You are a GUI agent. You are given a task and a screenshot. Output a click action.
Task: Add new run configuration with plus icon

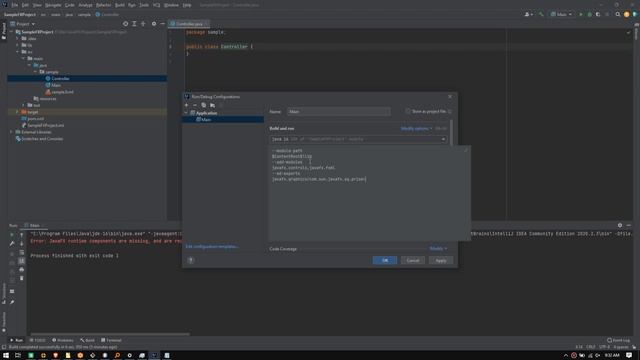[x=187, y=105]
